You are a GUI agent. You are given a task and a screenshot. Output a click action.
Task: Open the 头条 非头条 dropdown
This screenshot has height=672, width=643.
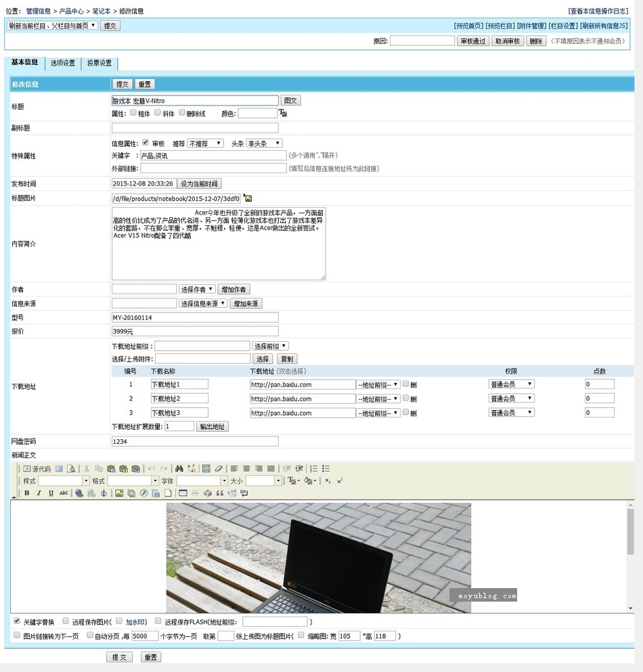[265, 143]
